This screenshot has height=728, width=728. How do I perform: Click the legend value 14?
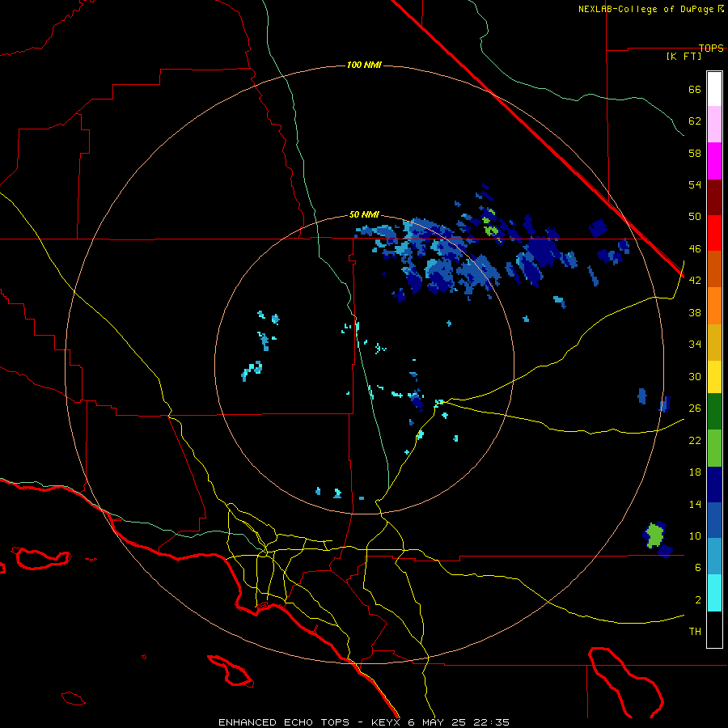(x=695, y=504)
